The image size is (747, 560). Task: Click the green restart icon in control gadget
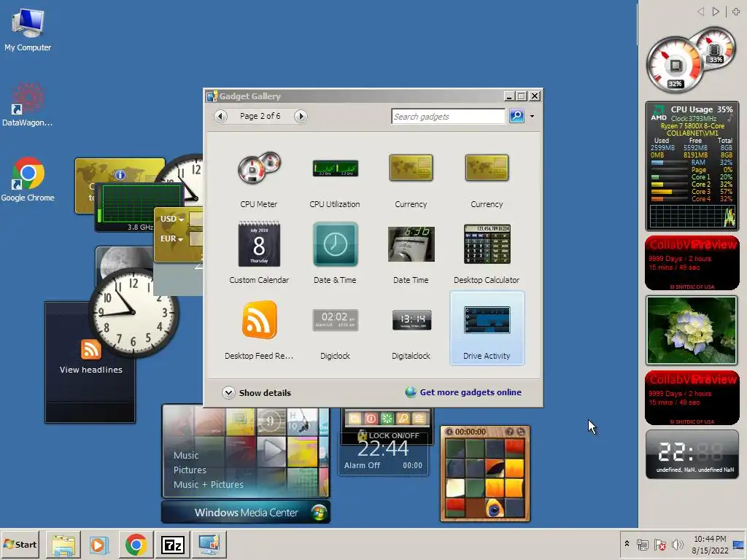coord(387,419)
